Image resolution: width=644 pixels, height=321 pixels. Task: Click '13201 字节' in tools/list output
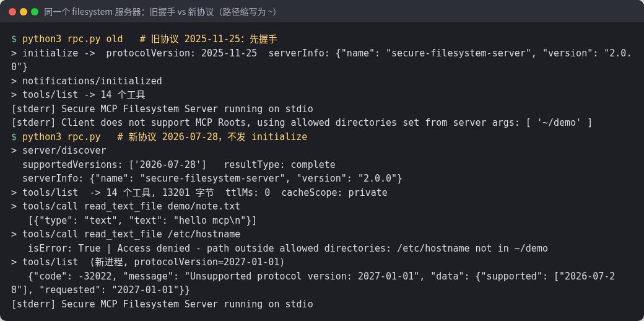tap(188, 192)
